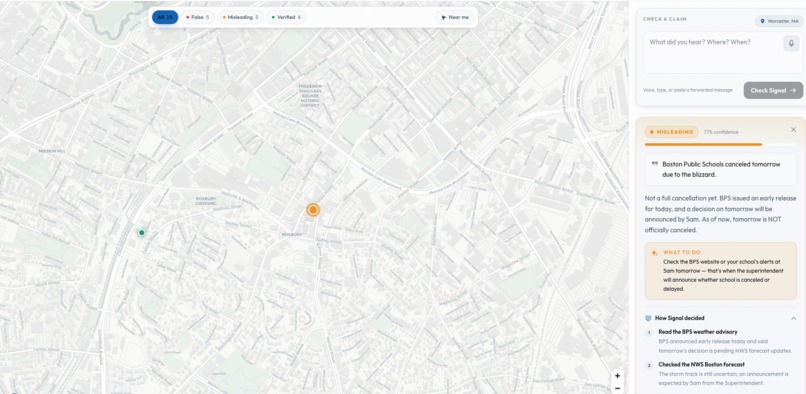Click the 'Mission Hill' map label
The width and height of the screenshot is (806, 394).
pyautogui.click(x=52, y=151)
